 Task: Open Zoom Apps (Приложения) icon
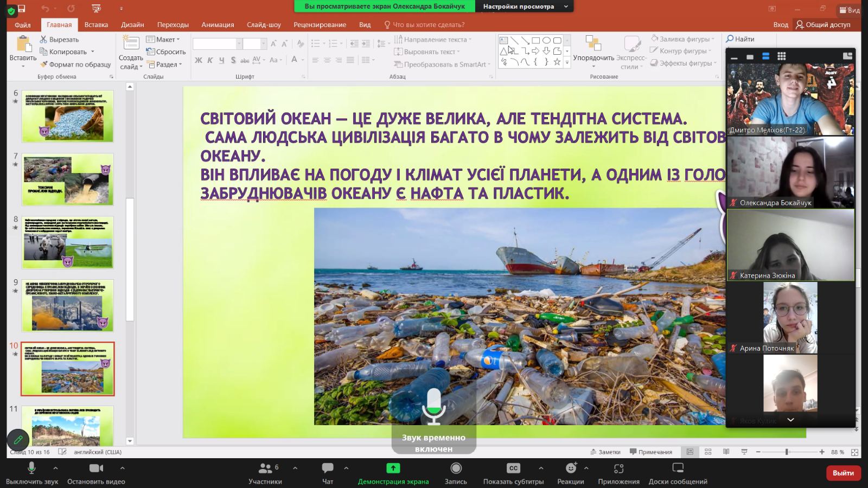coord(619,468)
